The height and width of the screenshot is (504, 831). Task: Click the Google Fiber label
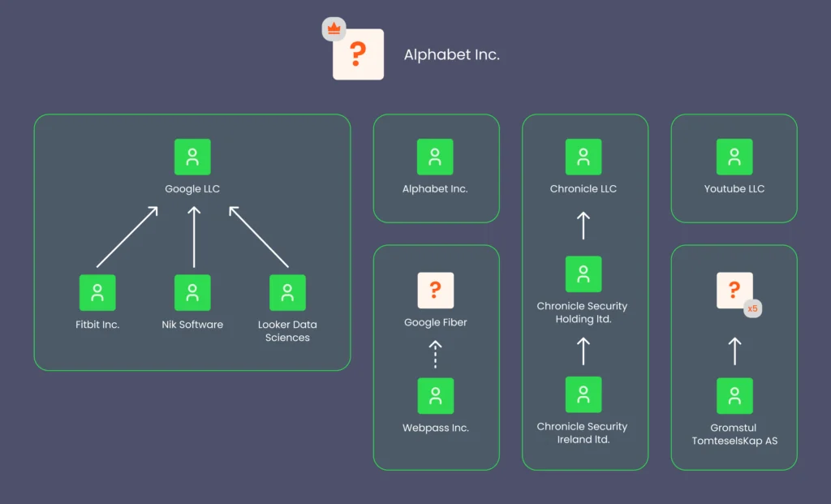436,322
